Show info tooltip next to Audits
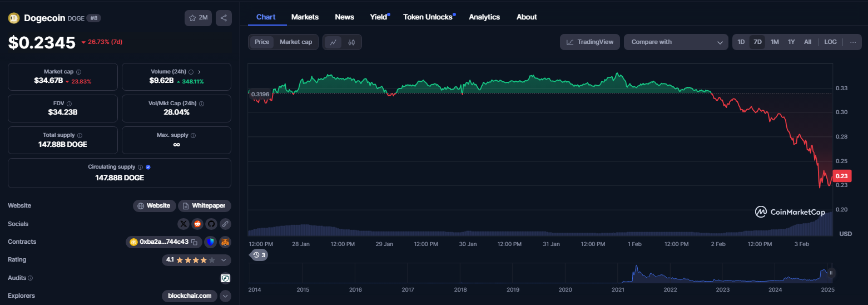The width and height of the screenshot is (868, 305). point(30,278)
